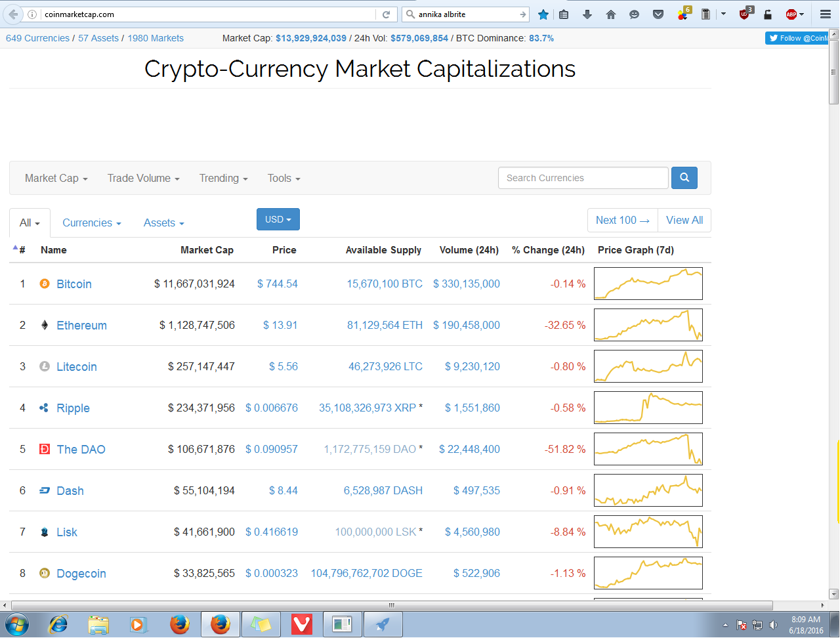Sort by Available Supply column
The image size is (840, 638).
(383, 250)
